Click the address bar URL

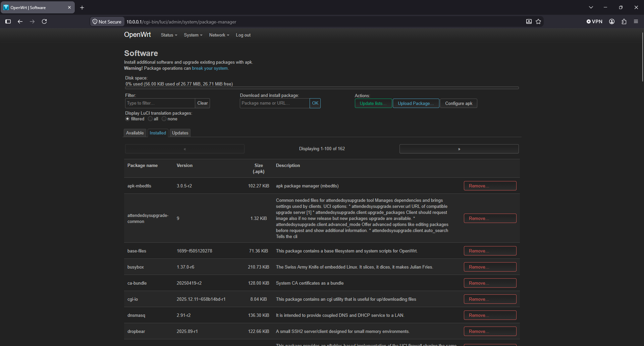(181, 22)
